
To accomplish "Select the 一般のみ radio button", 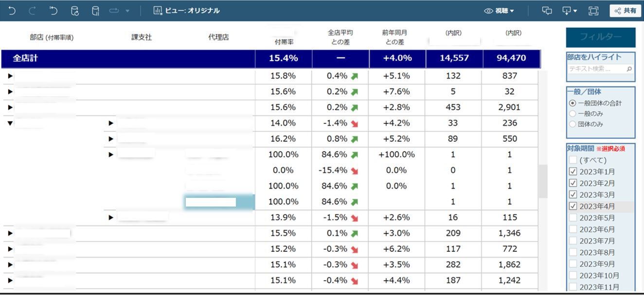I will tap(572, 114).
